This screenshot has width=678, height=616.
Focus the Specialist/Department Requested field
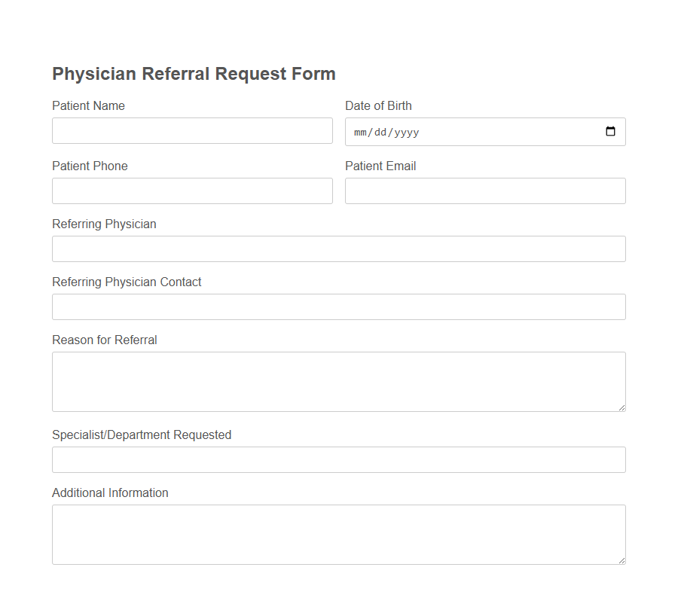click(338, 459)
